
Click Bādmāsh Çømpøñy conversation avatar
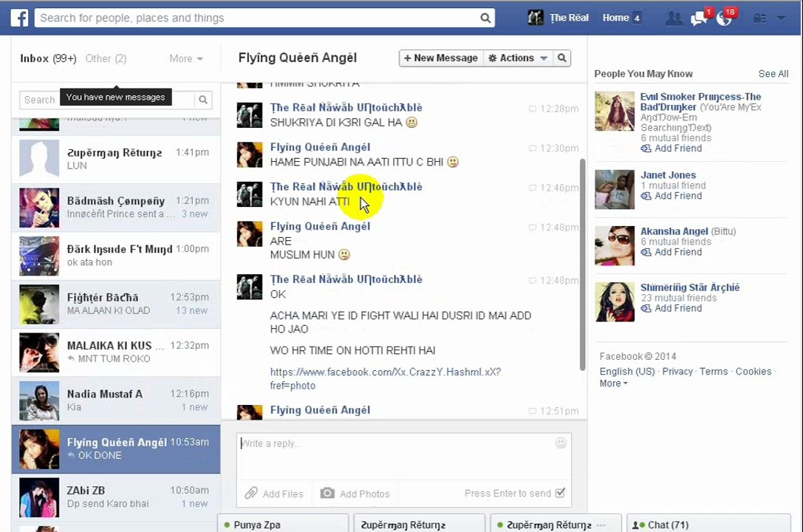point(39,208)
